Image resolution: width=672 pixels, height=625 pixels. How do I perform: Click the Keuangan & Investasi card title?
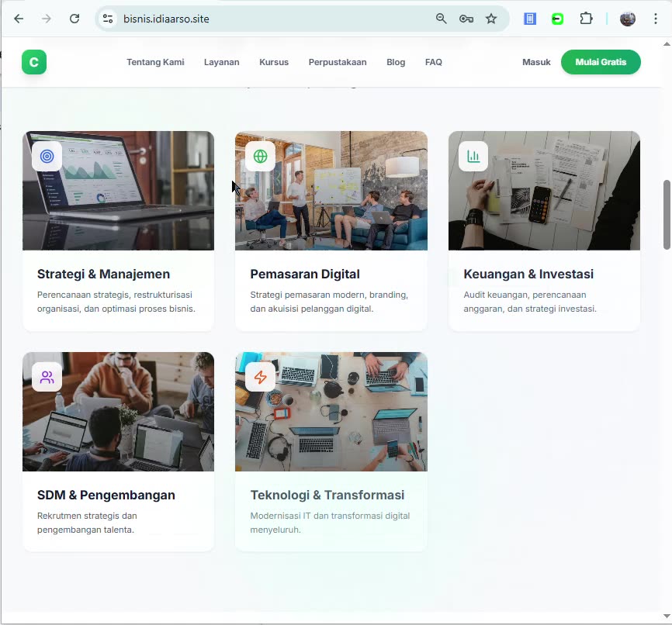(x=528, y=274)
